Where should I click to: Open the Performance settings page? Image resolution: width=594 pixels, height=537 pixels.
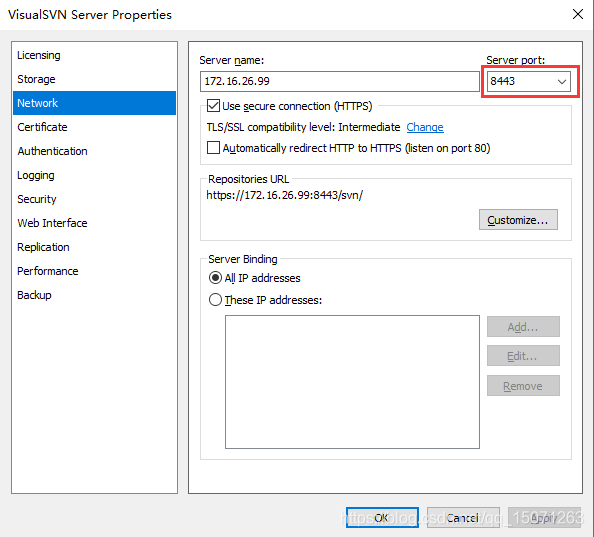94,271
